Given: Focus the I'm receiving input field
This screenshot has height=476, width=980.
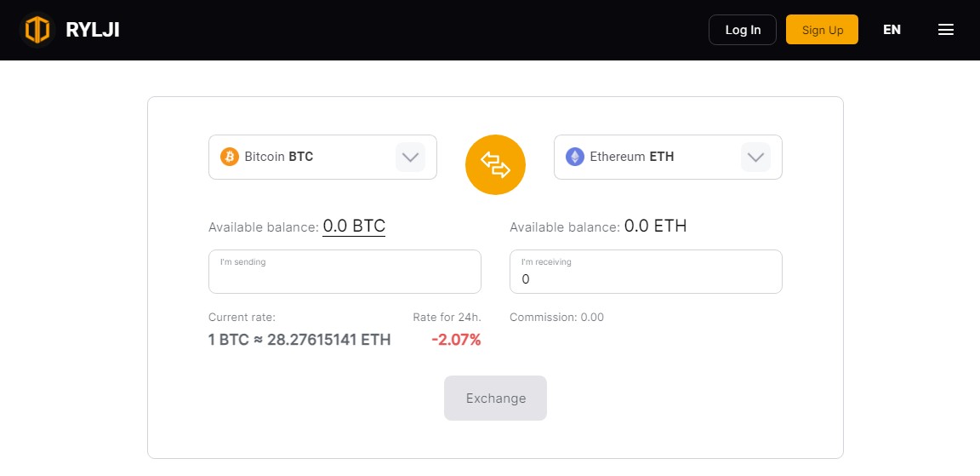Looking at the screenshot, I should click(646, 272).
